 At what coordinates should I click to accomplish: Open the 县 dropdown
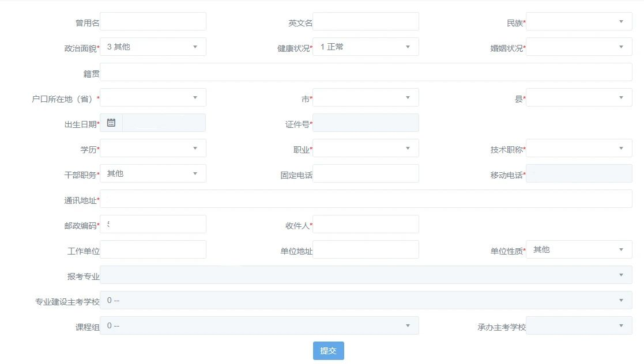tap(578, 98)
